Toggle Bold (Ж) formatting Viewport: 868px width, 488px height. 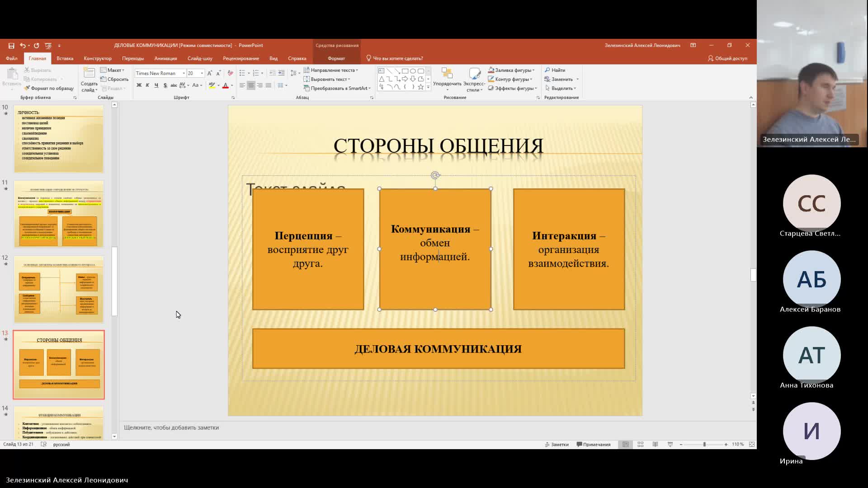pyautogui.click(x=139, y=85)
